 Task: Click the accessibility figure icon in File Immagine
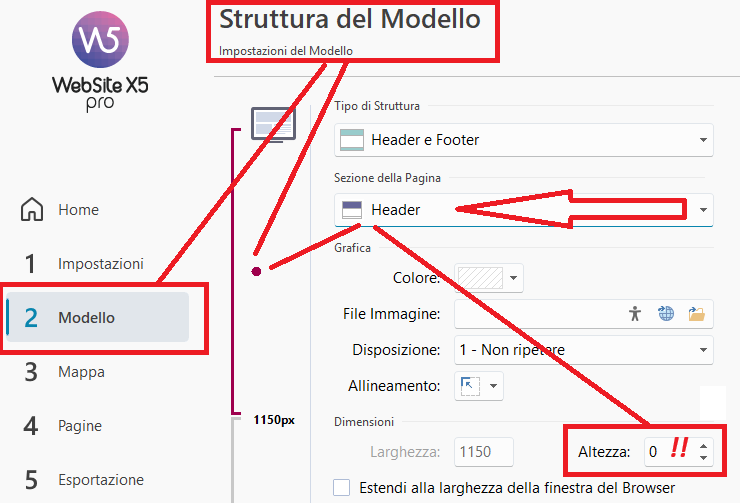coord(635,314)
